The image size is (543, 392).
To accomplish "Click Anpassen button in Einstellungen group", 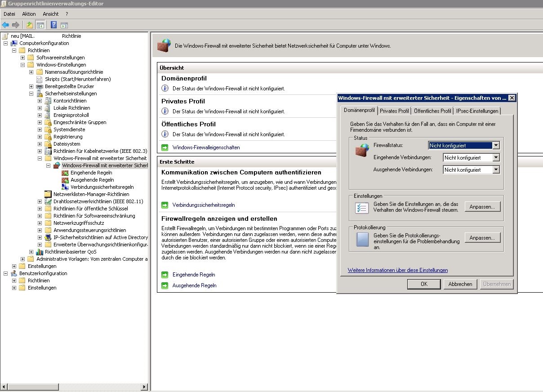I will tap(482, 207).
